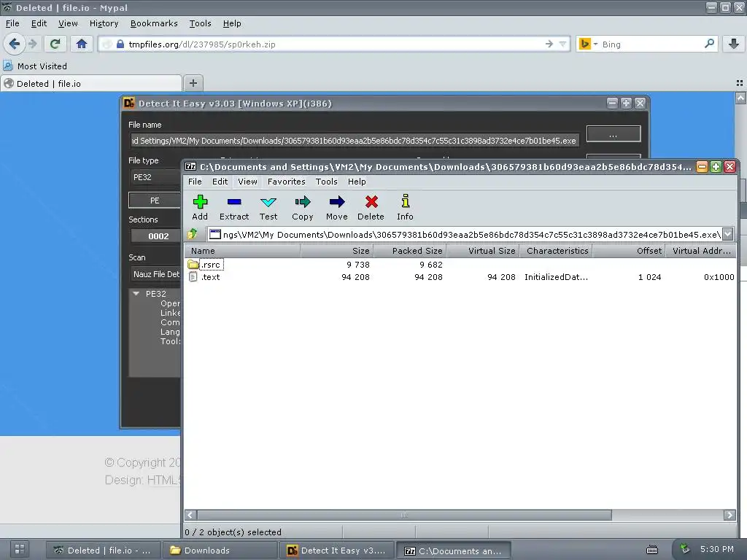Sort by the Size column header

336,251
